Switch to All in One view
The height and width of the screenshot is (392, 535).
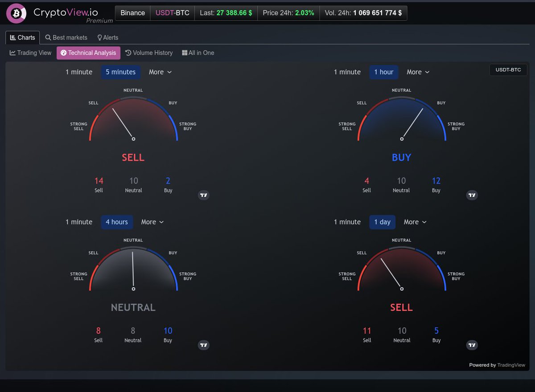click(198, 53)
